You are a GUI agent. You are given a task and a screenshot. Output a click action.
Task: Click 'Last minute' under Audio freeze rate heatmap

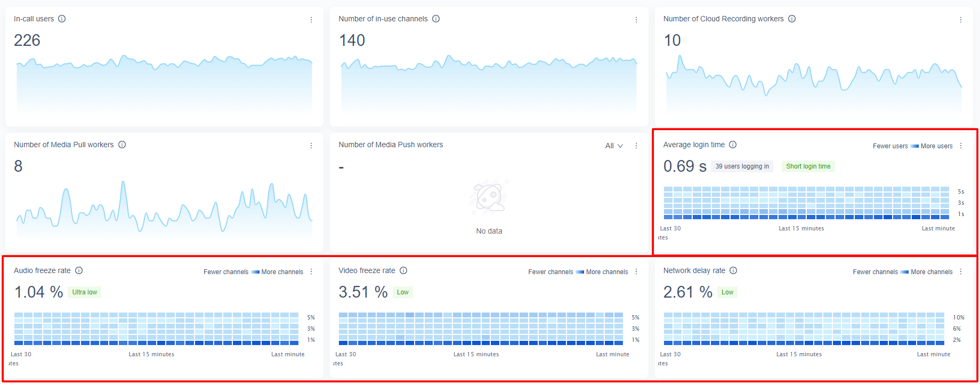pyautogui.click(x=288, y=354)
